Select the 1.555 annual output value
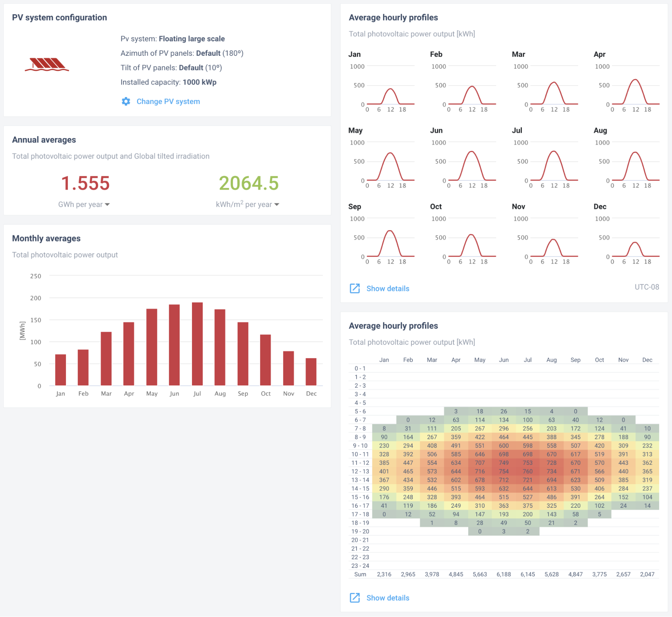Image resolution: width=672 pixels, height=617 pixels. [x=85, y=183]
